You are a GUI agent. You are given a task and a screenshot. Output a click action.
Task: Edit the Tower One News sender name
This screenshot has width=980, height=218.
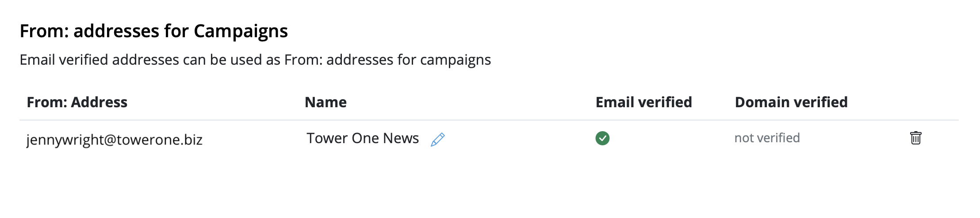point(438,139)
